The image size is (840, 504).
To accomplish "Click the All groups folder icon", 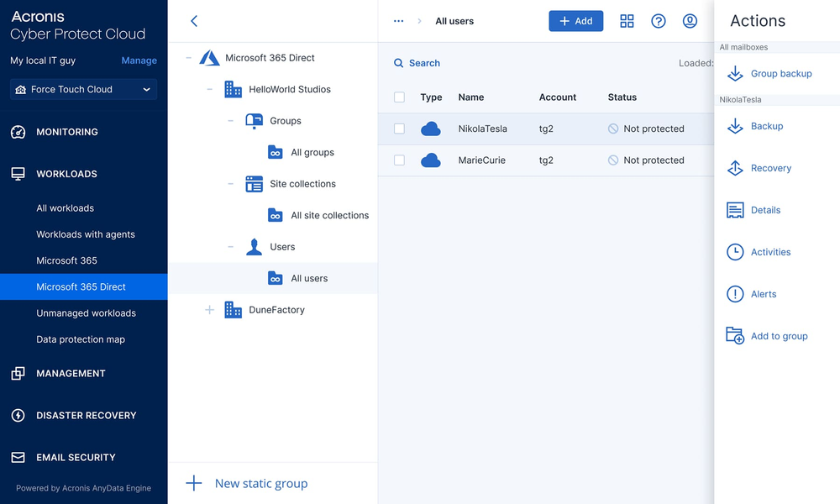I will (276, 153).
